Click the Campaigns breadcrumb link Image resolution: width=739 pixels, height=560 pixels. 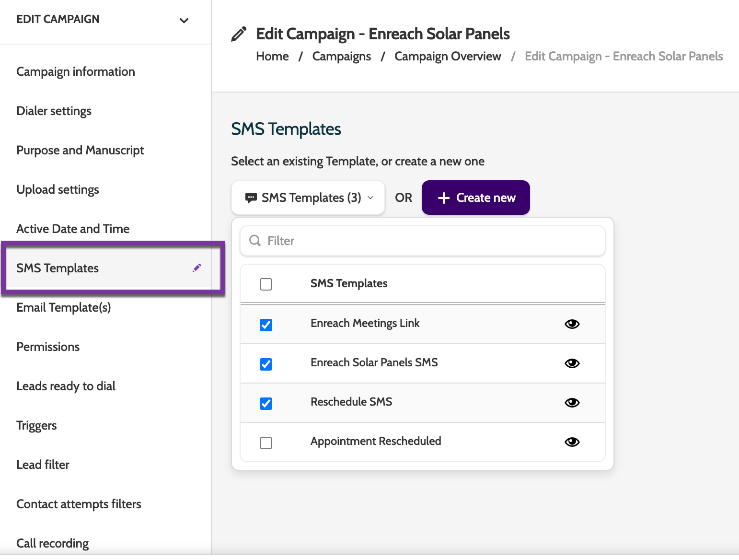point(341,56)
